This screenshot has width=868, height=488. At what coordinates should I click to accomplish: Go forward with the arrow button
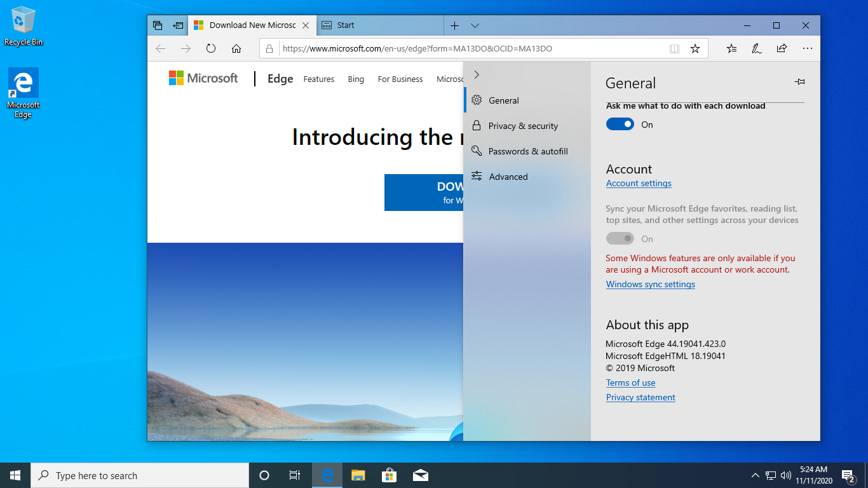pyautogui.click(x=186, y=48)
